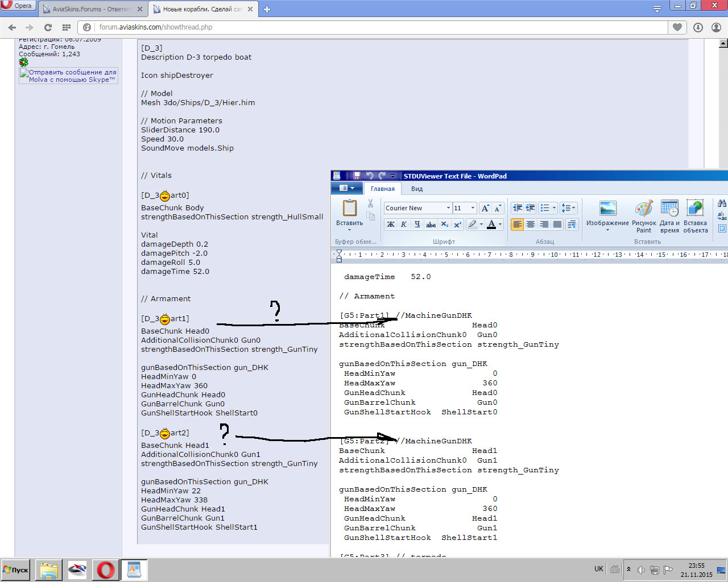Screen dimensions: 728x582
Task: Click the Пуск Start button
Action: 16,569
